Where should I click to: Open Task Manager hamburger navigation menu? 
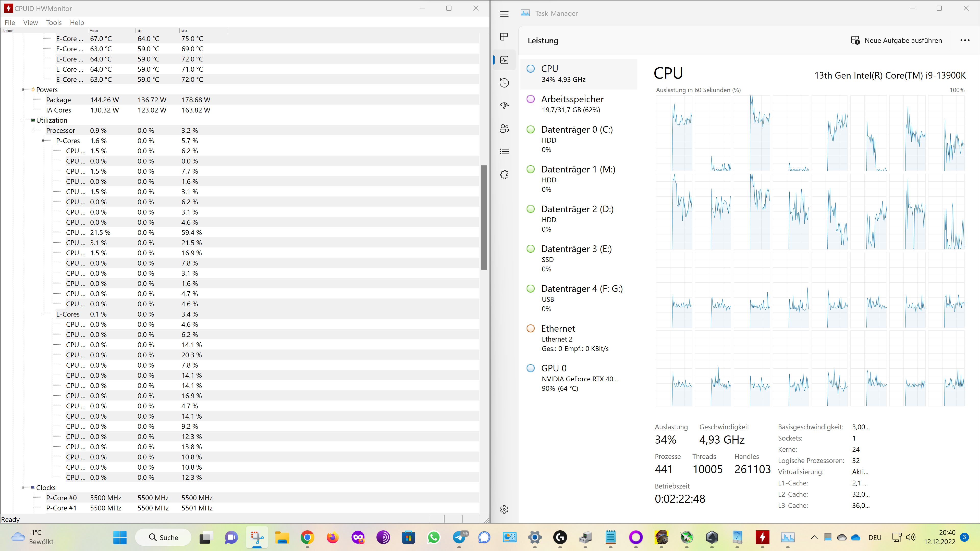click(504, 14)
